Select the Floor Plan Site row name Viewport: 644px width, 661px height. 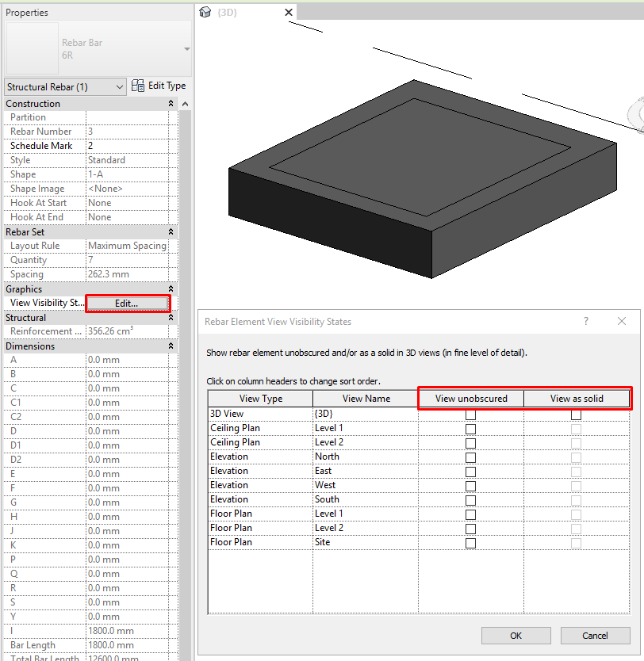point(366,542)
